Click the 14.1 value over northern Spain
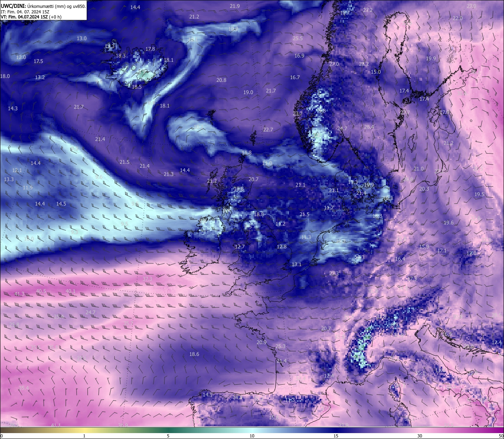This screenshot has height=439, width=504. click(x=208, y=395)
